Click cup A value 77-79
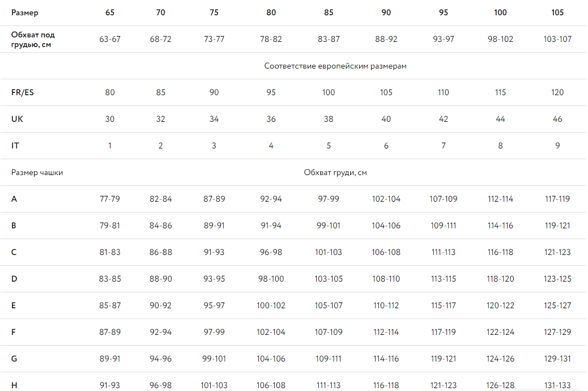588x391 pixels. (110, 199)
